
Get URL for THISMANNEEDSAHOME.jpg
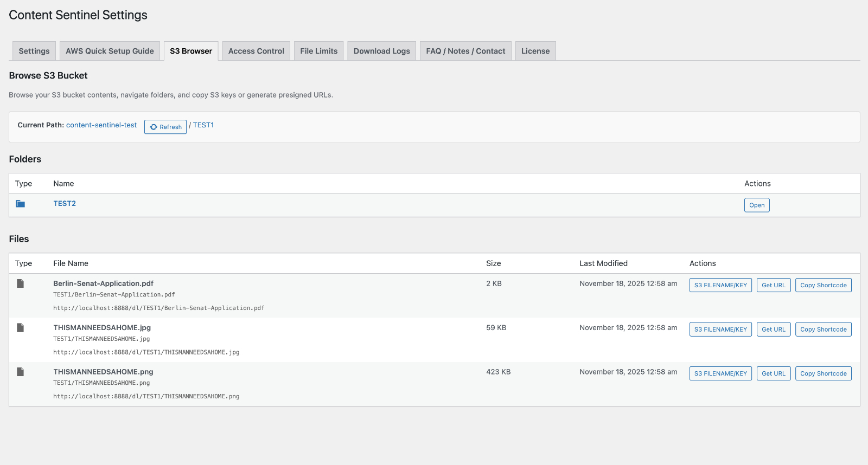click(774, 330)
